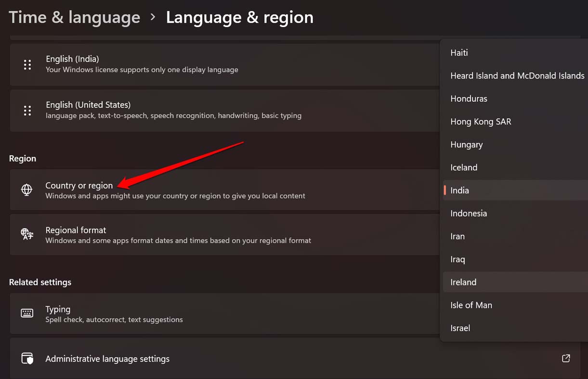Click the keyboard icon beside Typing
This screenshot has height=379, width=588.
27,313
